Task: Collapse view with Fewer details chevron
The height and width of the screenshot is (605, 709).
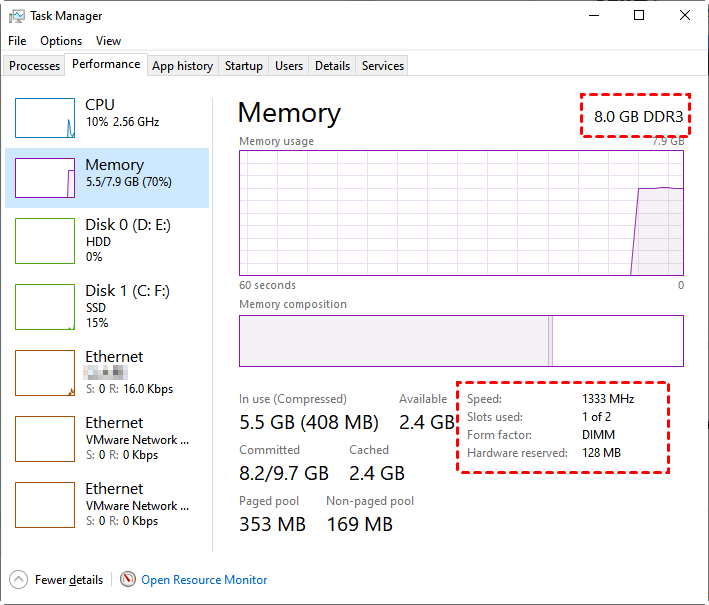Action: point(19,579)
